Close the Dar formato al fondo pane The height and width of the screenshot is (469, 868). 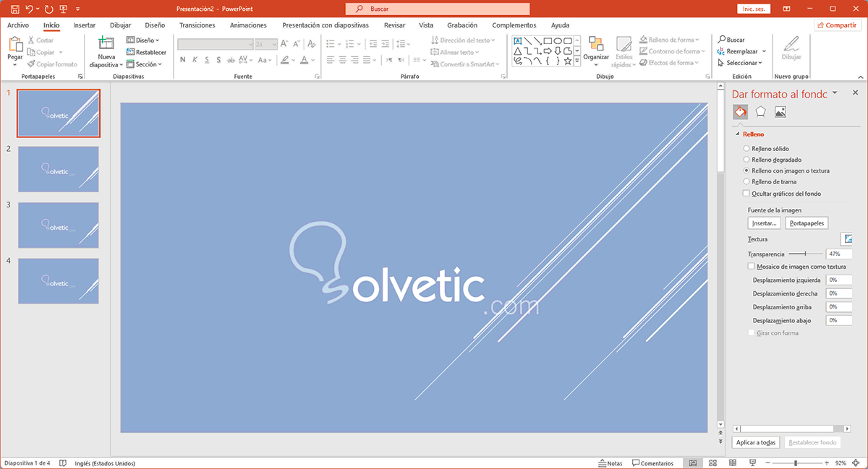point(855,93)
